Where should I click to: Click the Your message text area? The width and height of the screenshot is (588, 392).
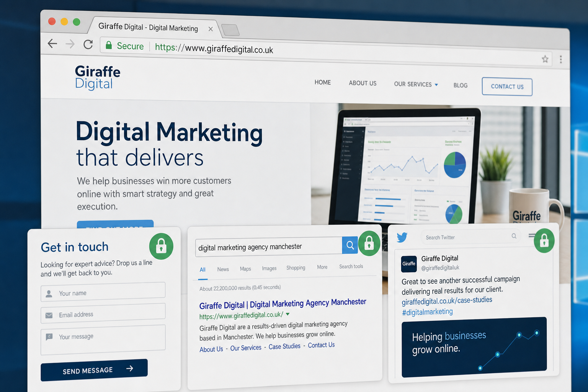click(x=103, y=340)
